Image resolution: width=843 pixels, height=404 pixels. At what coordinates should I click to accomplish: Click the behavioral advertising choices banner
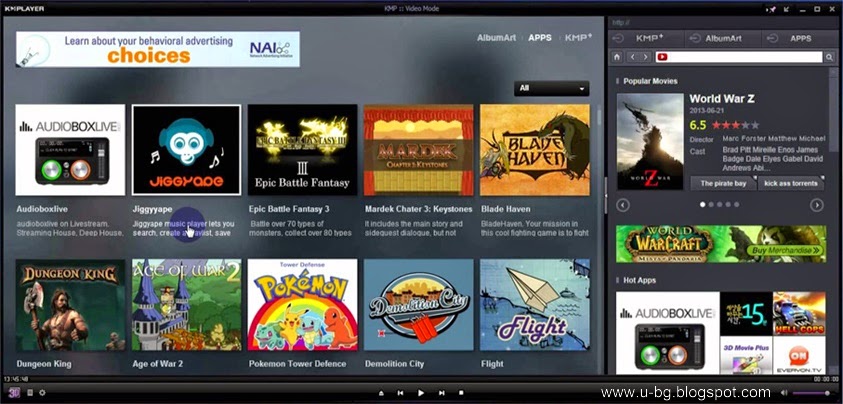pos(158,49)
